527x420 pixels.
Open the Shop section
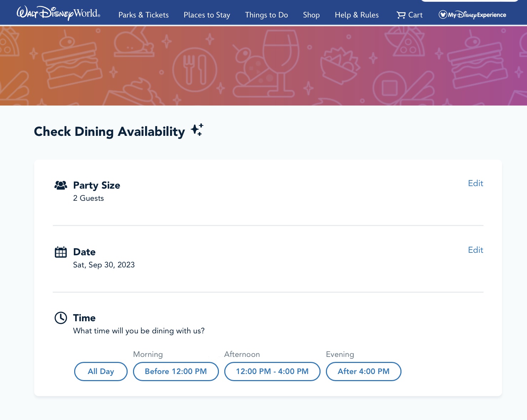pyautogui.click(x=311, y=15)
